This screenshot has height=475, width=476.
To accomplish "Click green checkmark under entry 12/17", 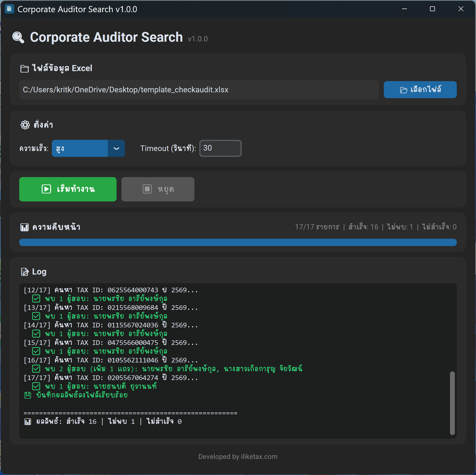I will click(x=36, y=299).
